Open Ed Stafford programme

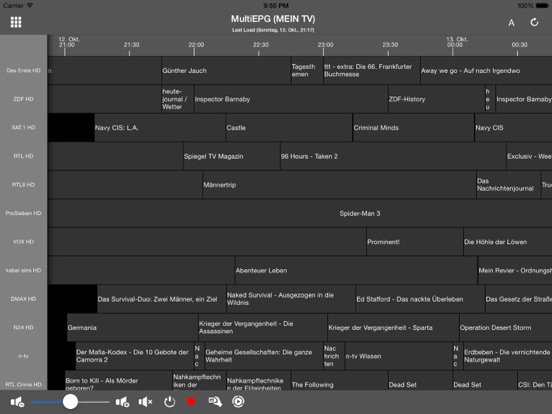tap(420, 299)
